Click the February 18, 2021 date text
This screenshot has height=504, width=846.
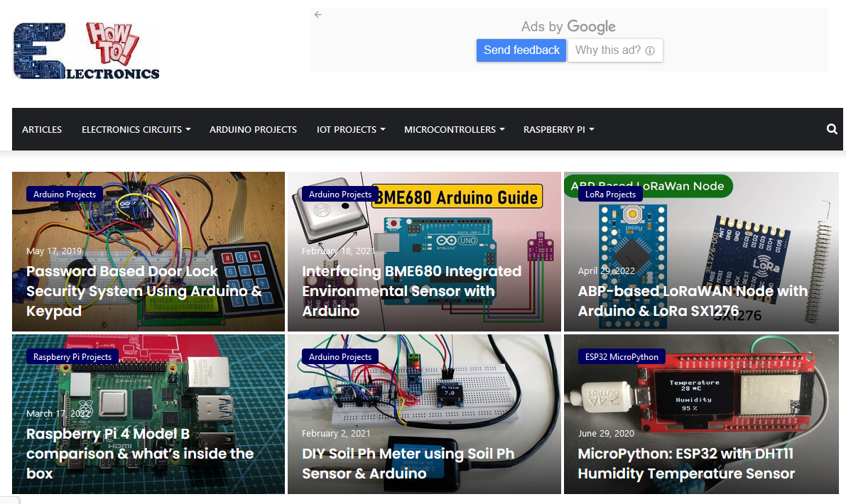[x=338, y=251]
